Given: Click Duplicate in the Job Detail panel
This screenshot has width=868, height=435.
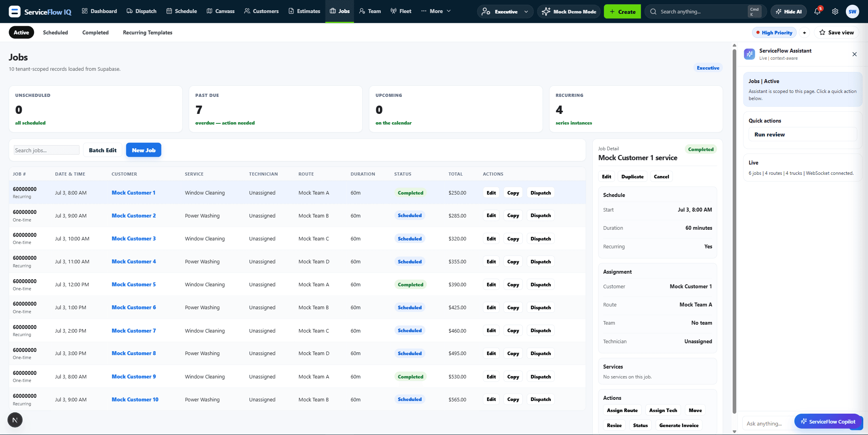Looking at the screenshot, I should coord(632,177).
